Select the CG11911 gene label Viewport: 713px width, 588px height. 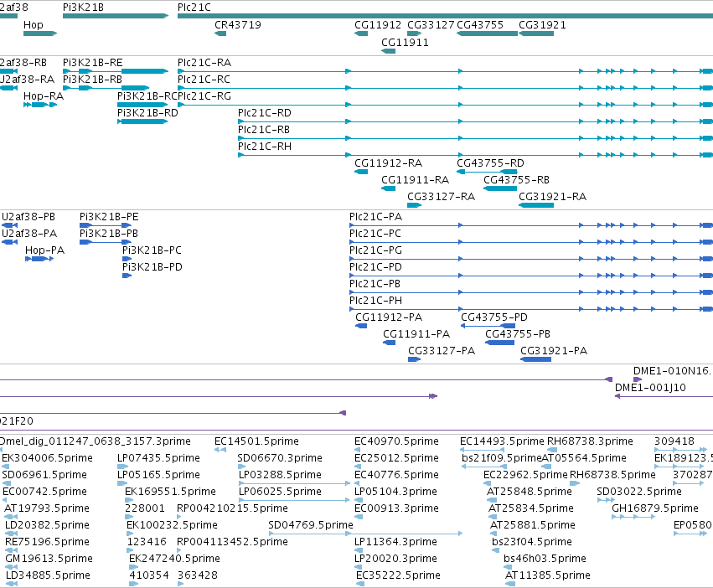pyautogui.click(x=405, y=43)
